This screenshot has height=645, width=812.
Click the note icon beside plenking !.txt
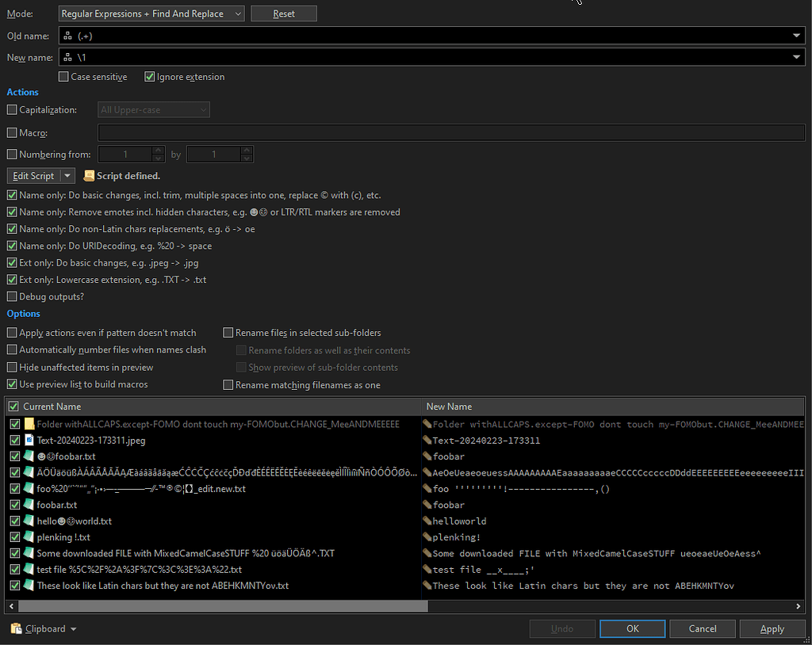point(29,536)
